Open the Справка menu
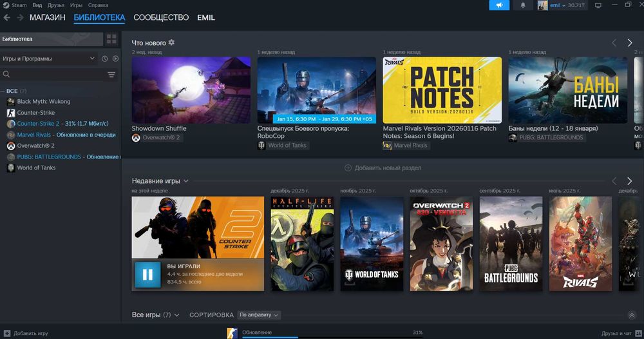644x339 pixels. pos(98,5)
